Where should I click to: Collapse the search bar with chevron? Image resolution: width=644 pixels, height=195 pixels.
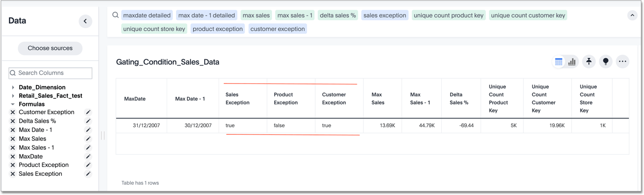pos(632,15)
